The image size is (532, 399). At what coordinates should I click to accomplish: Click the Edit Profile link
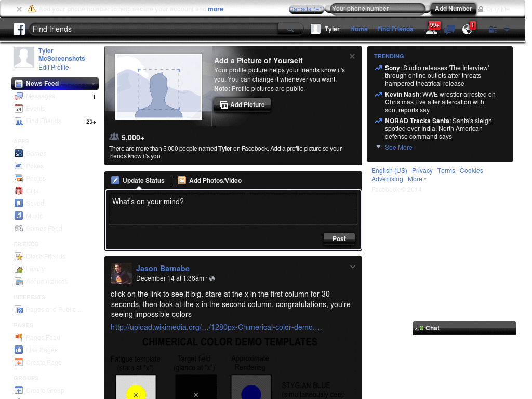click(54, 68)
